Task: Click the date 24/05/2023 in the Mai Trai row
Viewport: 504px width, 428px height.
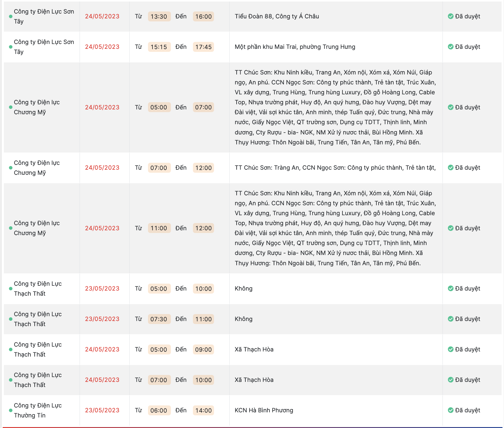Action: [x=102, y=47]
